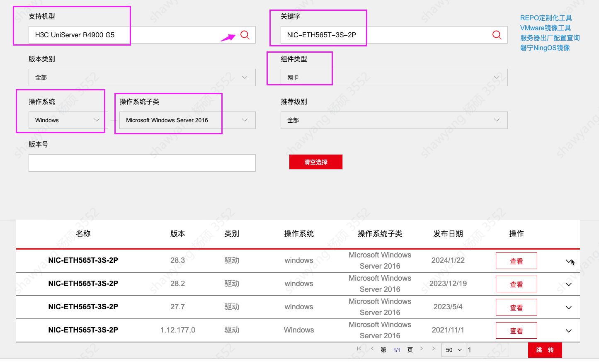Click 查看 for version 28.2
The height and width of the screenshot is (364, 599).
(x=517, y=284)
